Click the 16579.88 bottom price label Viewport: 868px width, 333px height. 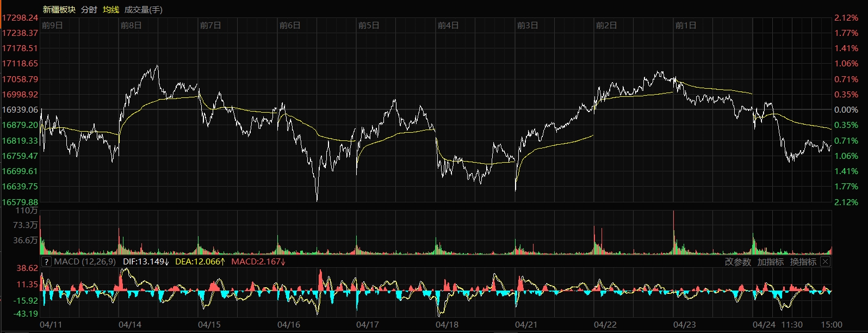click(20, 202)
